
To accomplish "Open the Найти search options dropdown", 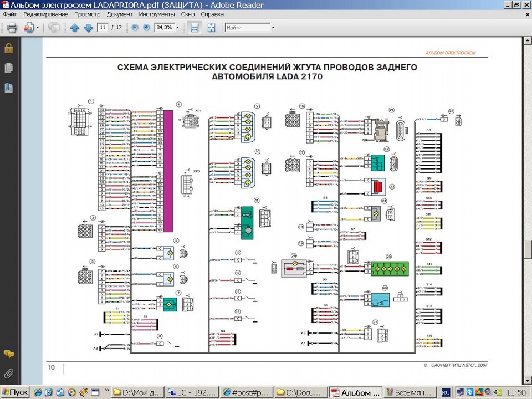I will click(x=273, y=28).
